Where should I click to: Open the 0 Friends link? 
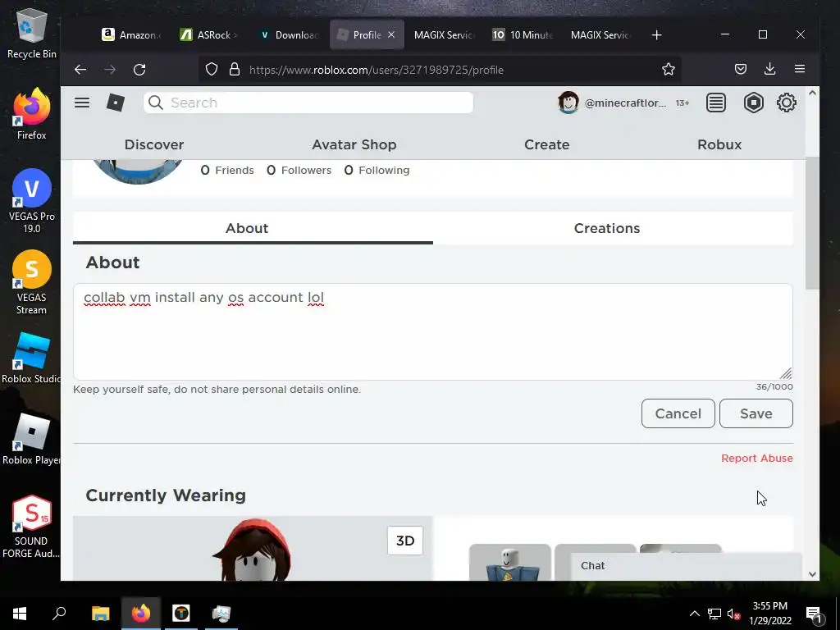227,171
